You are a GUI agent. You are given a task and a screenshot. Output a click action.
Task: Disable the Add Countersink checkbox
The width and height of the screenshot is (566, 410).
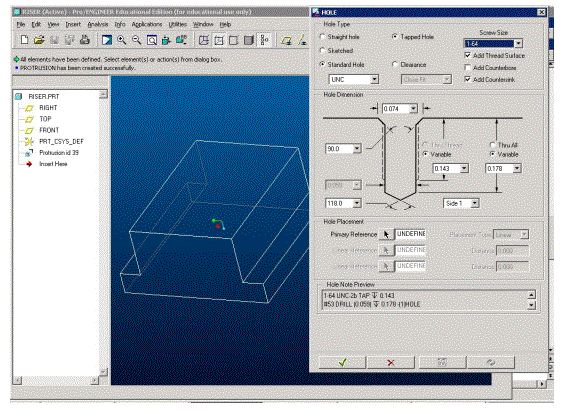point(468,79)
